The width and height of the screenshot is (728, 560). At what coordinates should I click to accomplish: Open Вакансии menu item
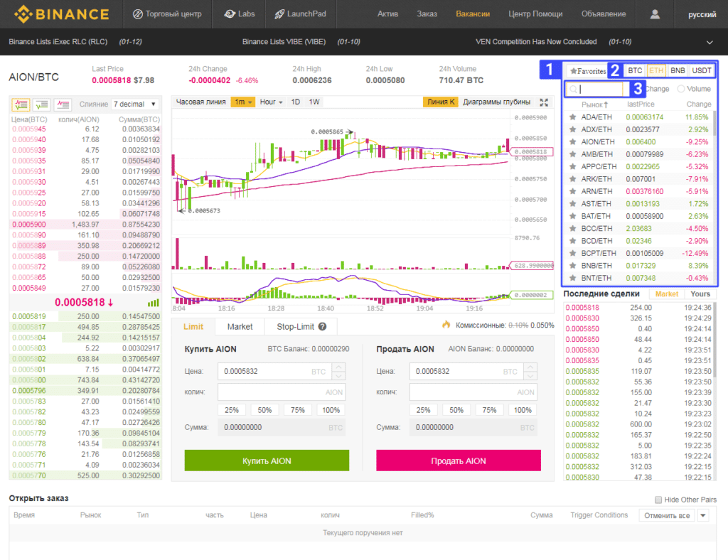point(473,14)
